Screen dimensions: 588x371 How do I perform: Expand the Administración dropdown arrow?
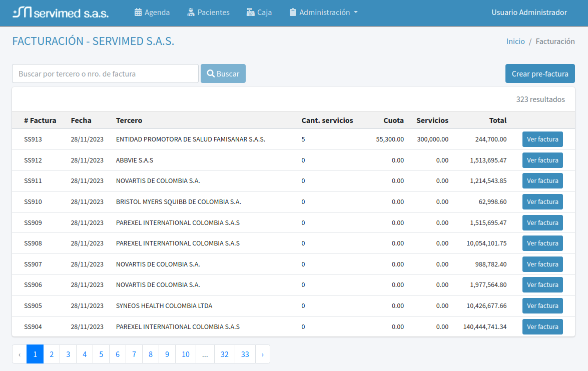(356, 12)
